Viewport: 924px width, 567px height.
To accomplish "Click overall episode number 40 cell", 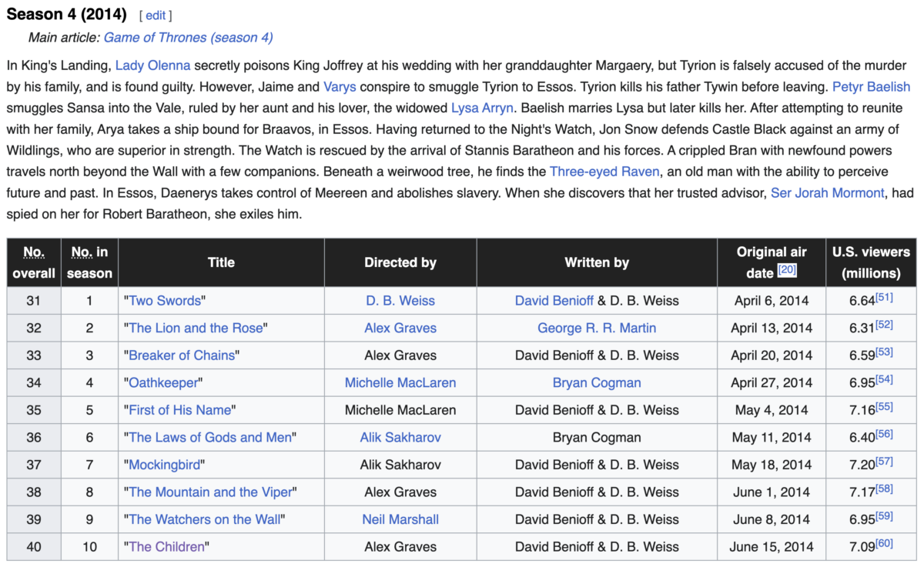I will point(34,547).
